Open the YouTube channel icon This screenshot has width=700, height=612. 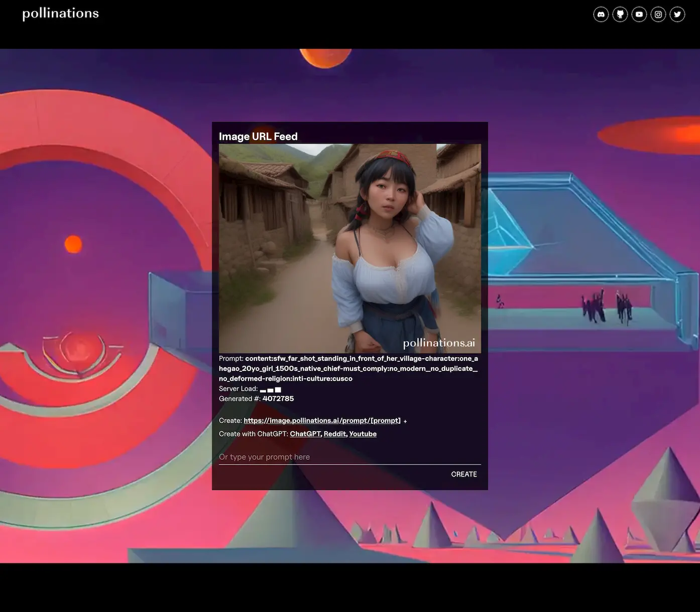[x=639, y=14]
